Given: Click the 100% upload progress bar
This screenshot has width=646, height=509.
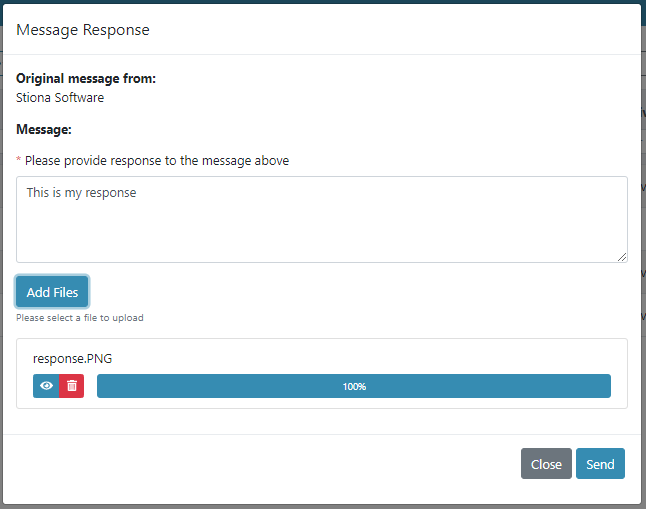Looking at the screenshot, I should (x=353, y=386).
